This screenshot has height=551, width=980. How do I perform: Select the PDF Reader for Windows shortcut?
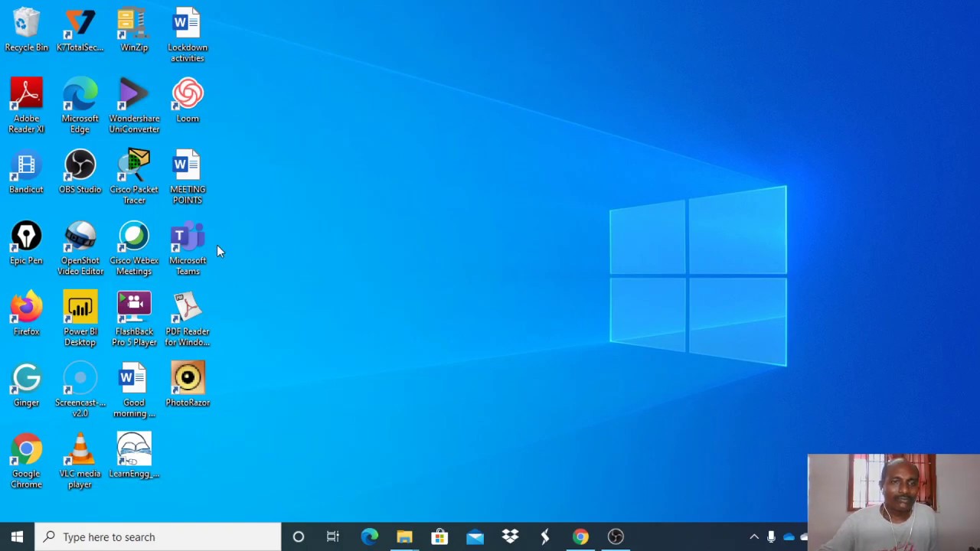coord(188,320)
